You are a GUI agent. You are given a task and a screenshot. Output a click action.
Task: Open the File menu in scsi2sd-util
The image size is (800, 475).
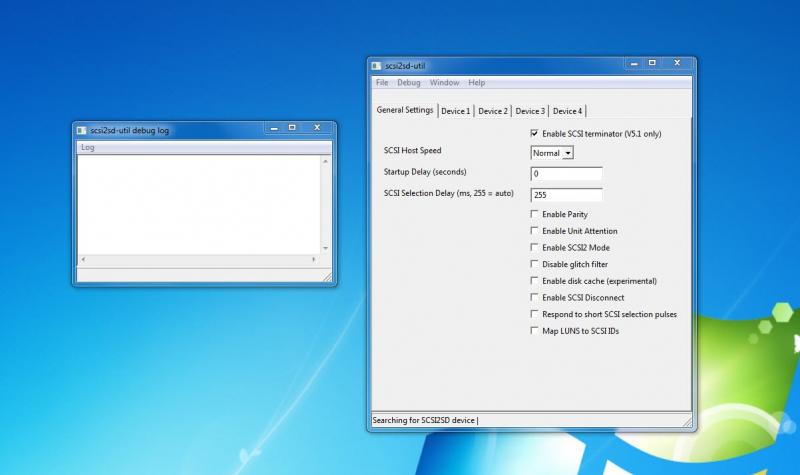coord(382,83)
